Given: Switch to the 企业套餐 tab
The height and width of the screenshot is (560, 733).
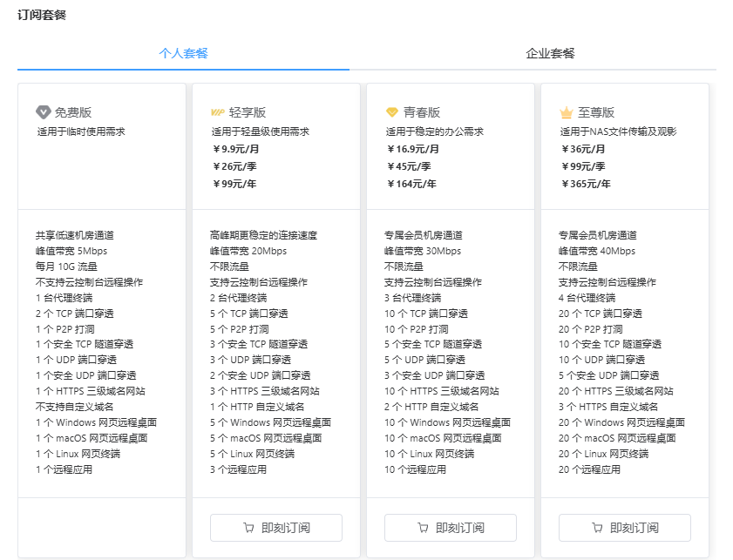Looking at the screenshot, I should (550, 53).
